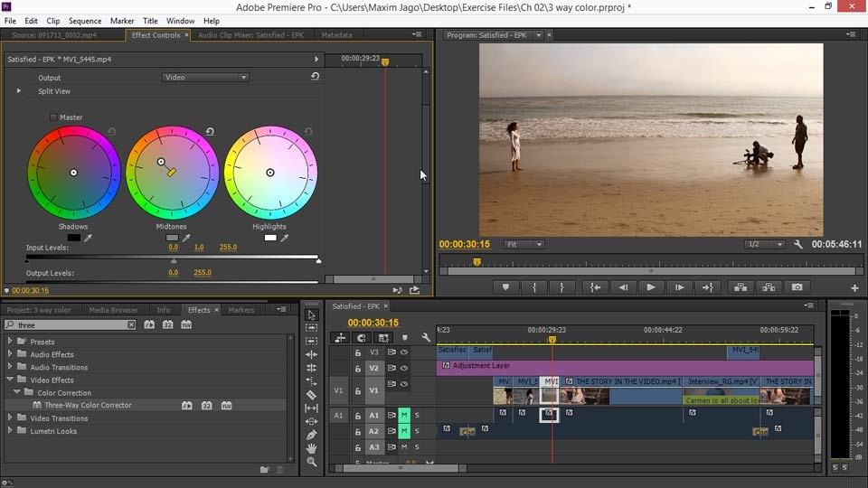Open the 1/2 playback resolution dropdown

tap(765, 244)
